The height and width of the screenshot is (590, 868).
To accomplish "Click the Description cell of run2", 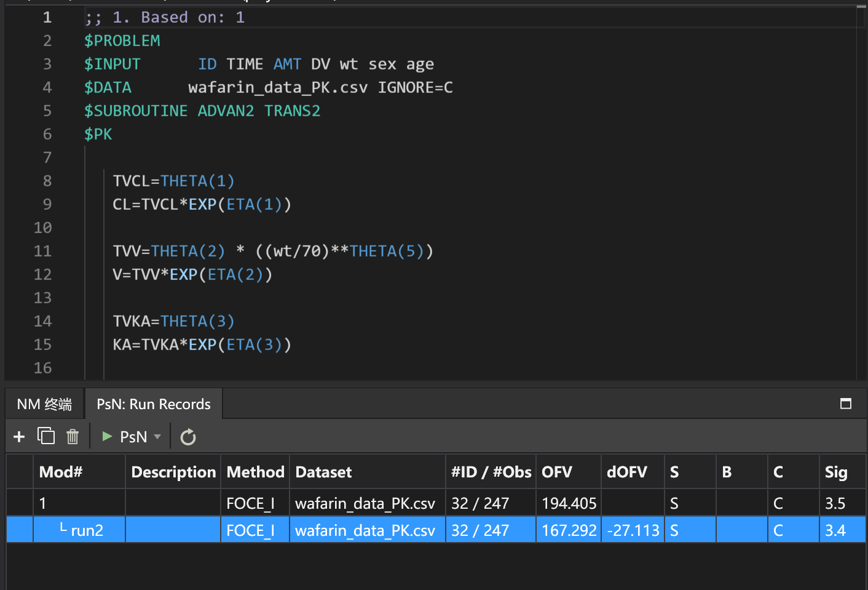I will coord(173,530).
